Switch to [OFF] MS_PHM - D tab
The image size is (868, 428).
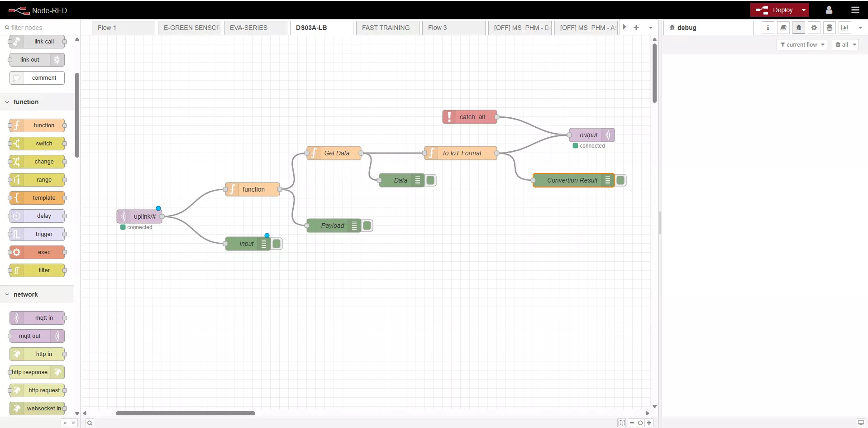[520, 28]
